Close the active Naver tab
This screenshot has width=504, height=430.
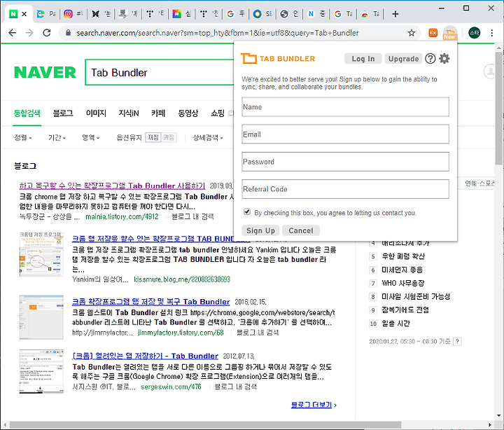point(24,14)
